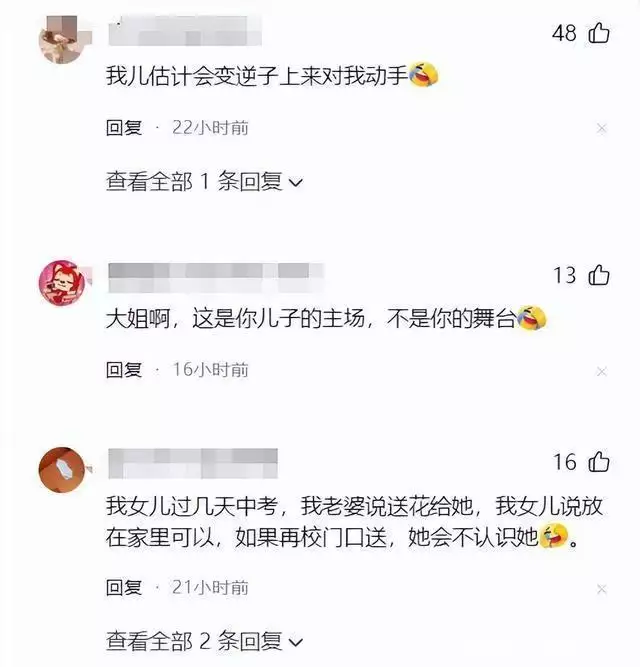Like the comment with 16 likes
The image size is (640, 667).
(x=599, y=462)
